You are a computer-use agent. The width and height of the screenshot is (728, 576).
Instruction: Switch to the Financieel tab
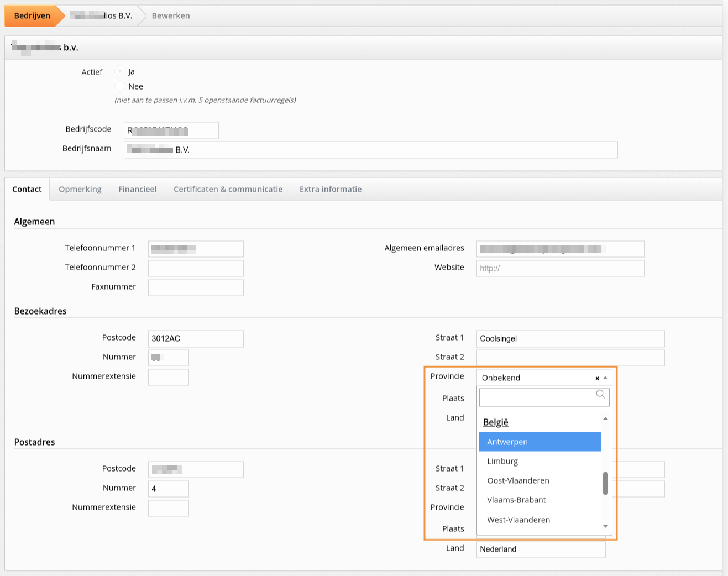click(138, 189)
